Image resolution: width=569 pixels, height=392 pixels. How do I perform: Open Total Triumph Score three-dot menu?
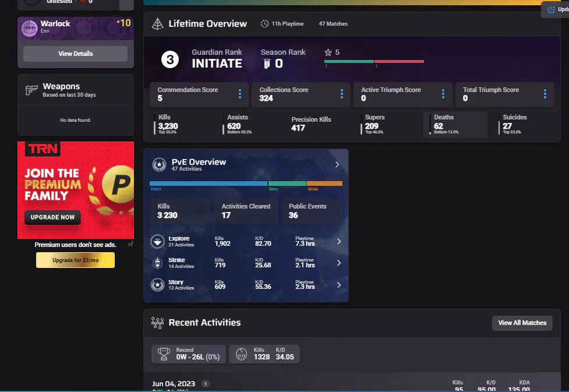coord(545,94)
